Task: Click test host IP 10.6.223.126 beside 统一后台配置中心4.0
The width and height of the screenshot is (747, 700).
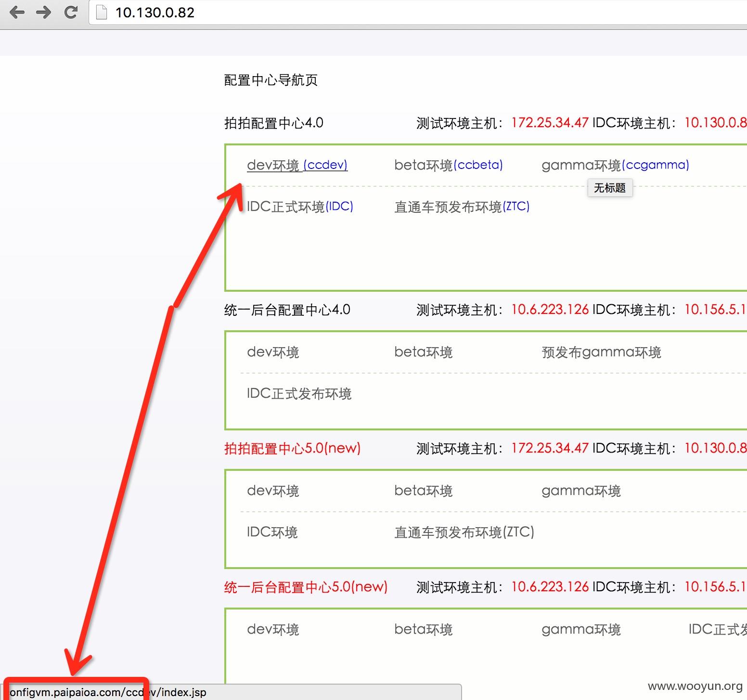Action: click(x=550, y=310)
